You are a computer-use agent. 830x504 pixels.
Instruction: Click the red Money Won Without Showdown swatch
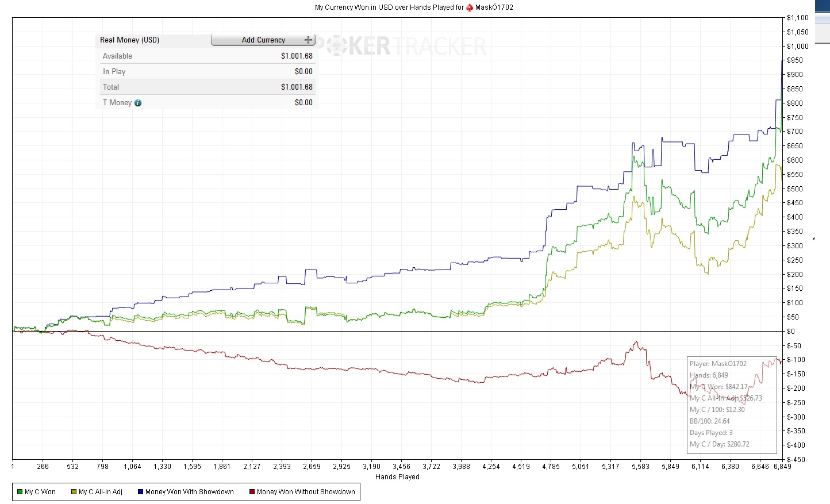click(x=252, y=492)
